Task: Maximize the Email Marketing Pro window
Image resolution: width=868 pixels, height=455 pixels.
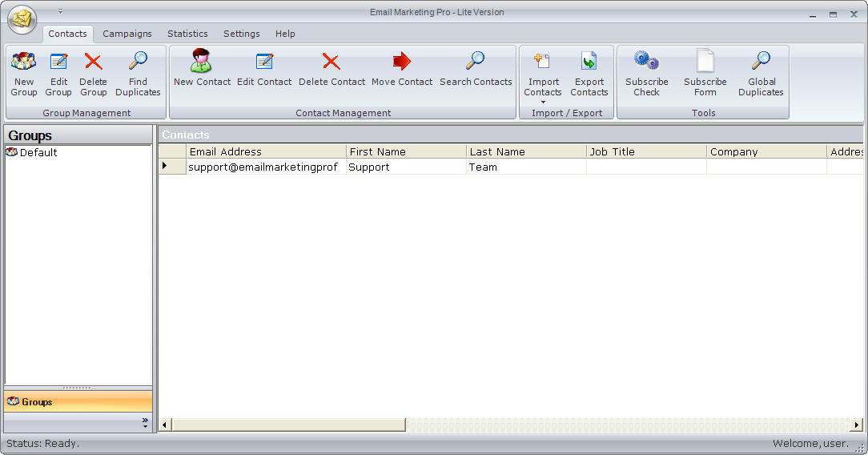Action: click(x=833, y=14)
